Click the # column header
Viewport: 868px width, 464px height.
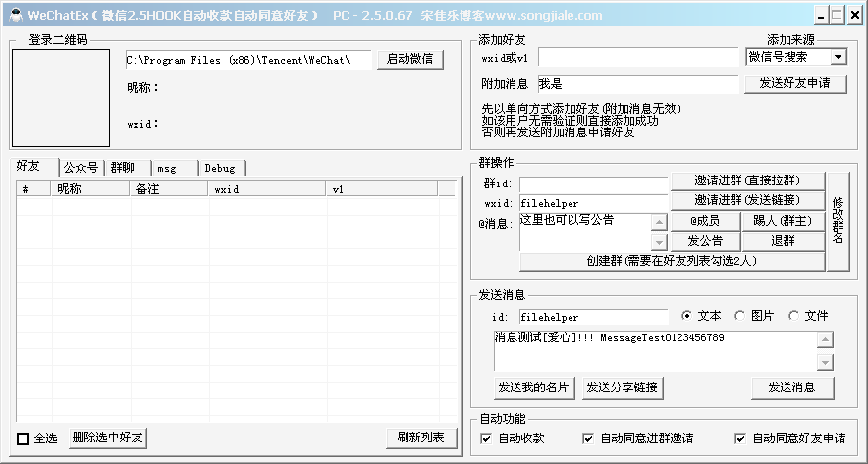[x=33, y=189]
